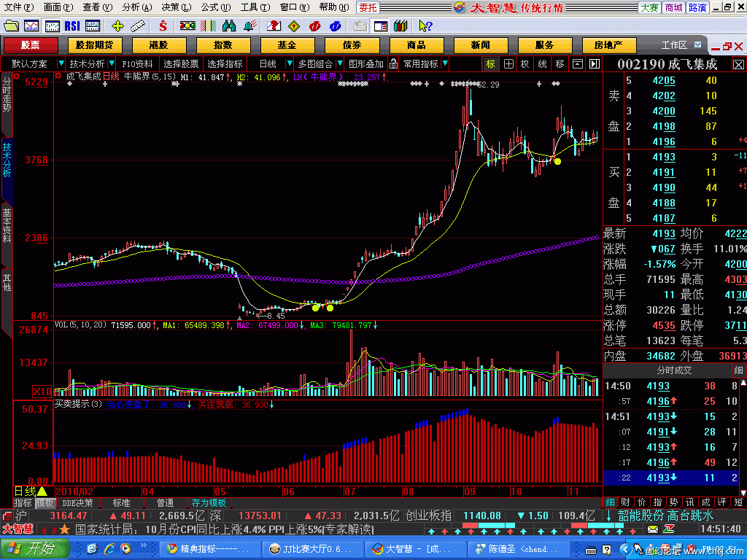
Task: Click the line chart toolbar icon
Action: [31, 26]
